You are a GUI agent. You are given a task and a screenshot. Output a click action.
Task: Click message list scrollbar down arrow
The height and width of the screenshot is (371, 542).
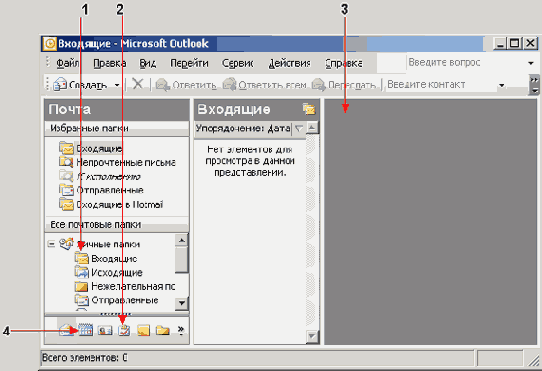[312, 336]
